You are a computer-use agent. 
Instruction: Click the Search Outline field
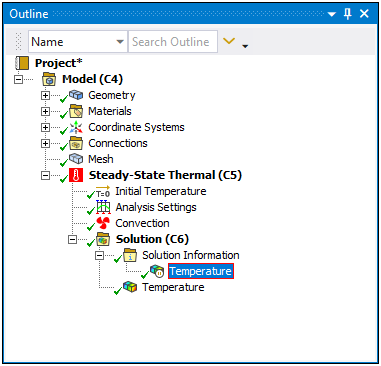173,42
